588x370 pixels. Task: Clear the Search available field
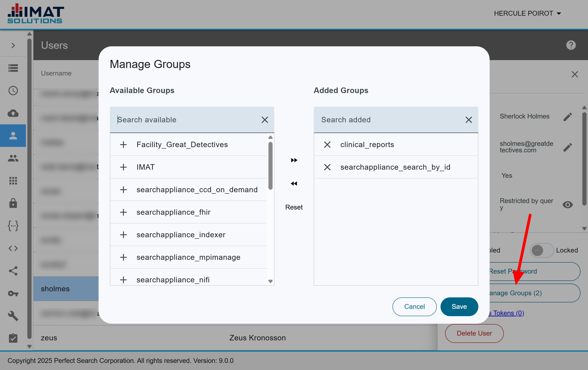tap(265, 120)
